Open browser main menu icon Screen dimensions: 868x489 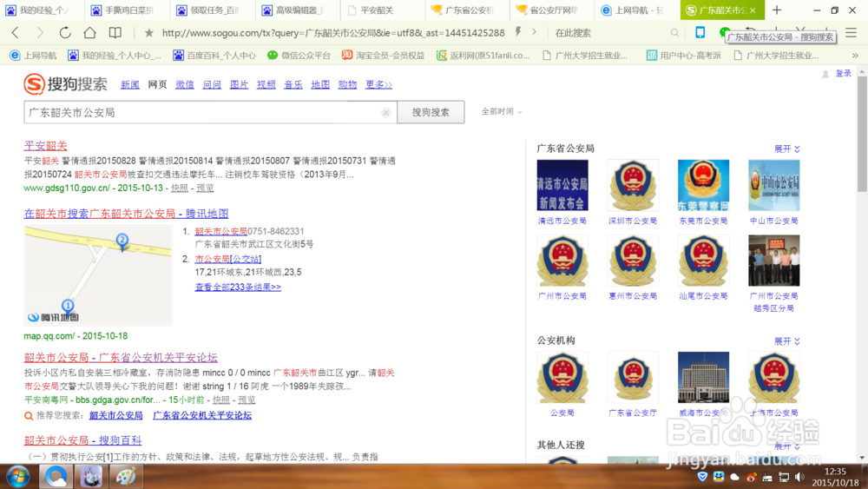(851, 33)
